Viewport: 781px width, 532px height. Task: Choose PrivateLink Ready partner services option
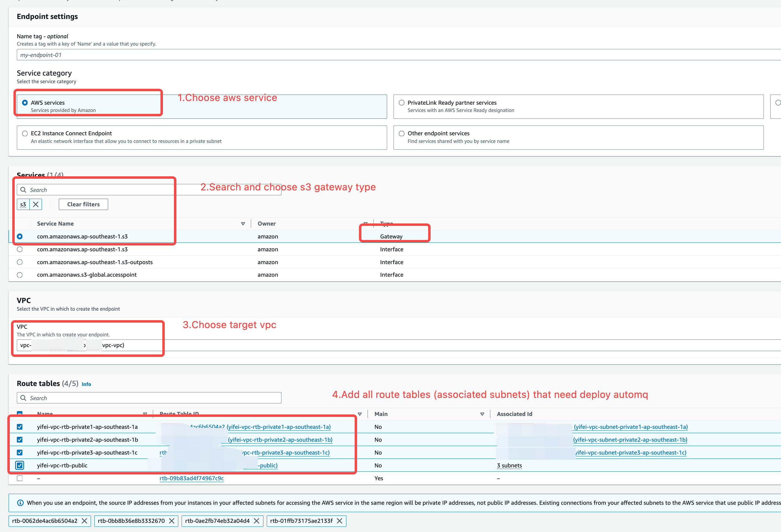click(402, 103)
